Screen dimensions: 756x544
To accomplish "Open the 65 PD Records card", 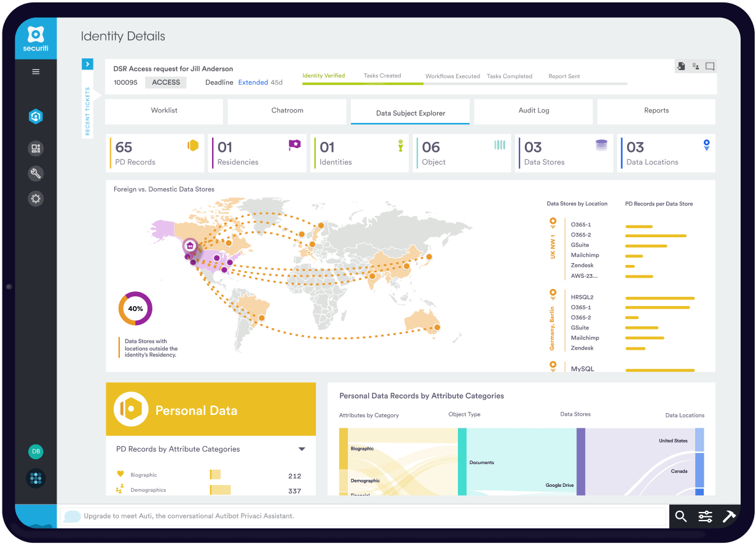I will click(156, 153).
